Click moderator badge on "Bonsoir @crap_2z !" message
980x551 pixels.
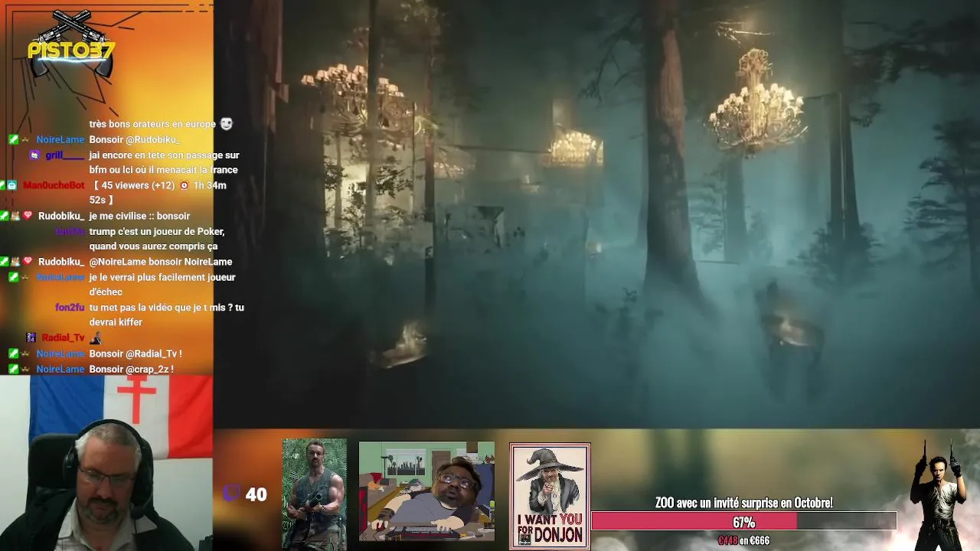(x=13, y=369)
